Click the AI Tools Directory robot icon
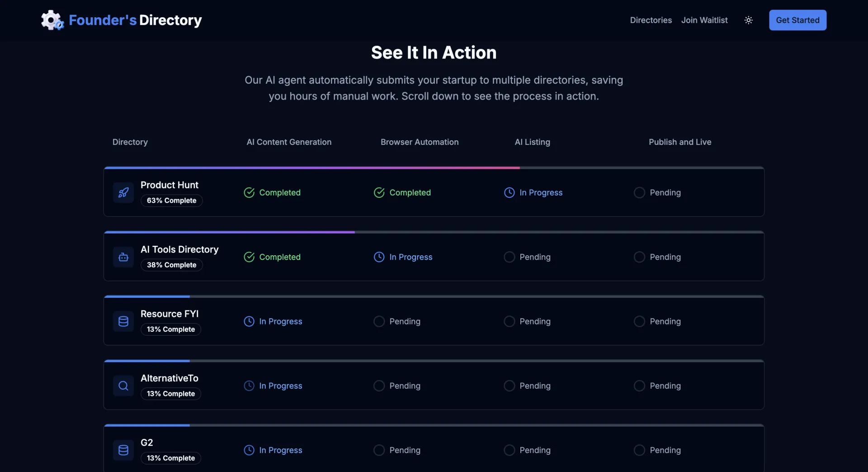 pos(123,257)
